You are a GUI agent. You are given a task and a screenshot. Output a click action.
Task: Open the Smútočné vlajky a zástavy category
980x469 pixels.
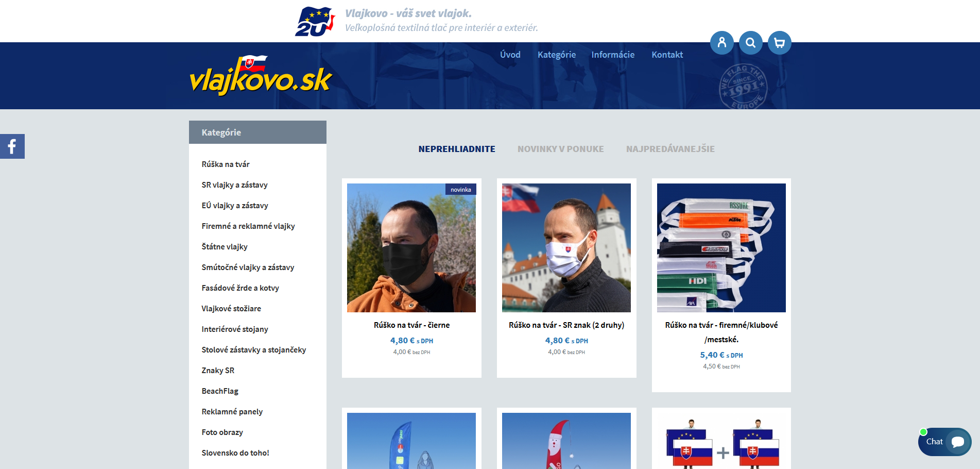[x=248, y=267]
